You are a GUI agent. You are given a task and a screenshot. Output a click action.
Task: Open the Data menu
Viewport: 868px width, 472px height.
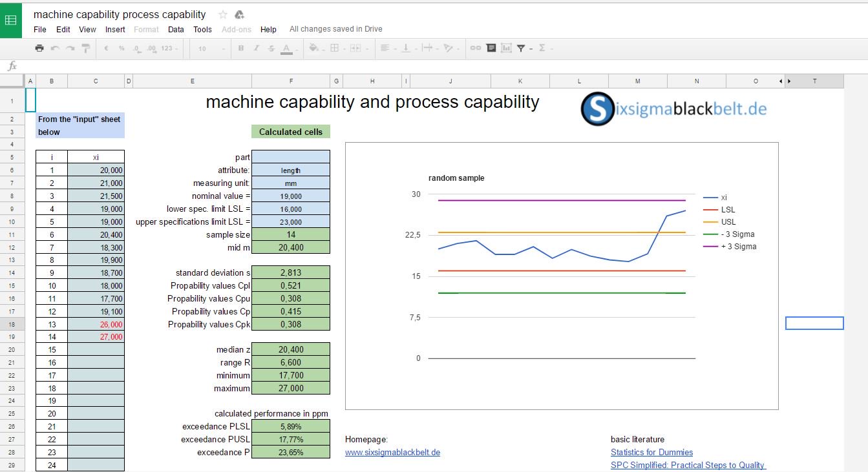coord(176,29)
